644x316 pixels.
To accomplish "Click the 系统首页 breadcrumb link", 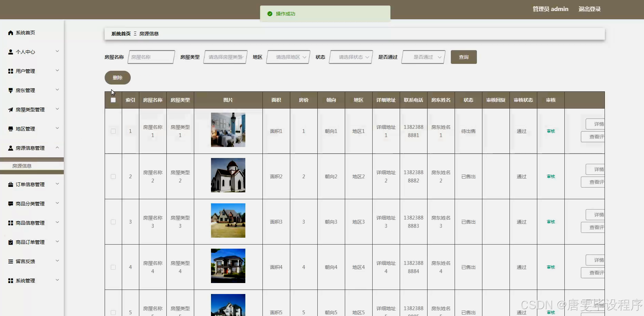I will [121, 34].
